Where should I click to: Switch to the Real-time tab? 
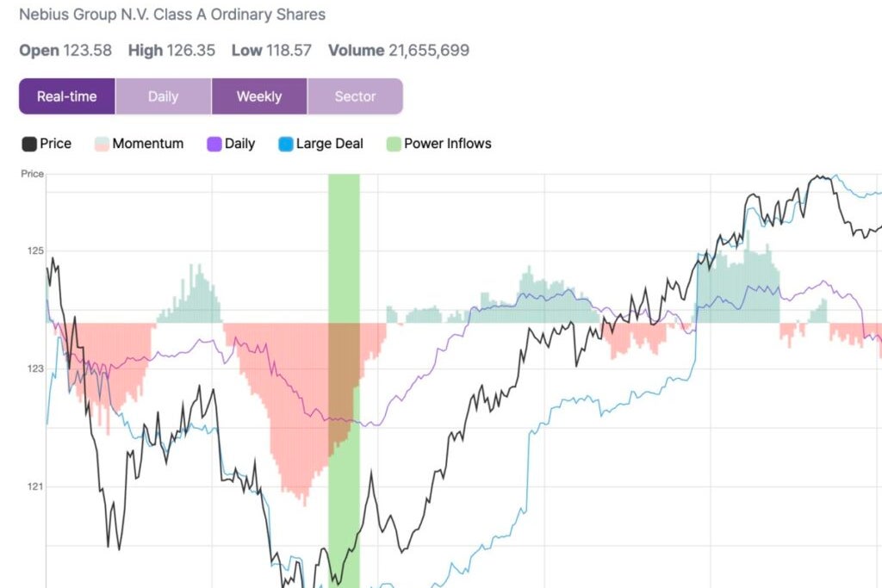point(67,96)
